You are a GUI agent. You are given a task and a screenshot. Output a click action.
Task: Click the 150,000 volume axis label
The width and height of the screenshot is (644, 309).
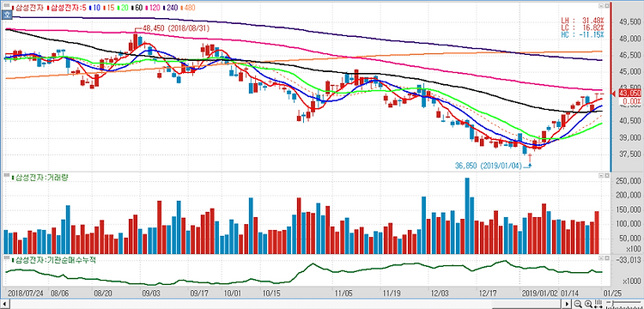[629, 209]
